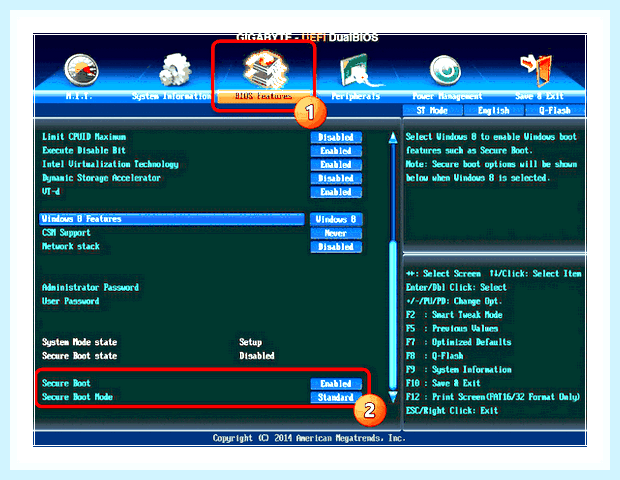This screenshot has height=480, width=620.
Task: Open the User Password entry
Action: [70, 301]
